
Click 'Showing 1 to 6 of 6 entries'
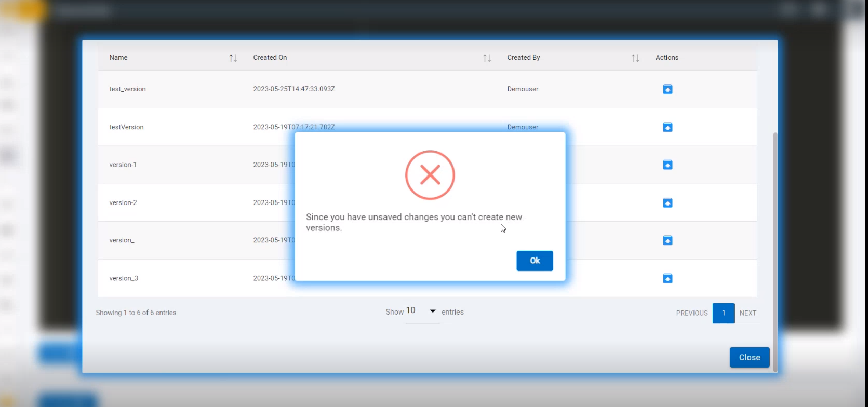[136, 313]
